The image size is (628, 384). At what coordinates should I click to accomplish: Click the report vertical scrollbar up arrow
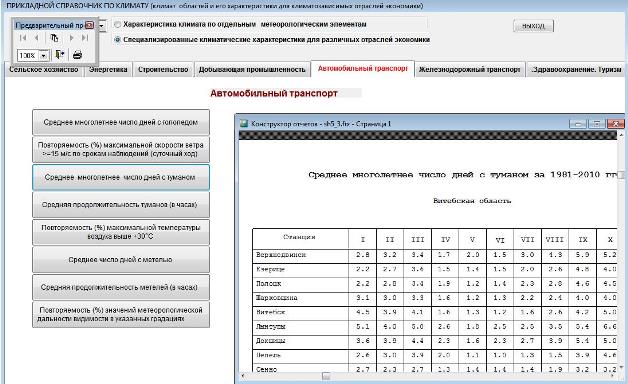point(621,135)
